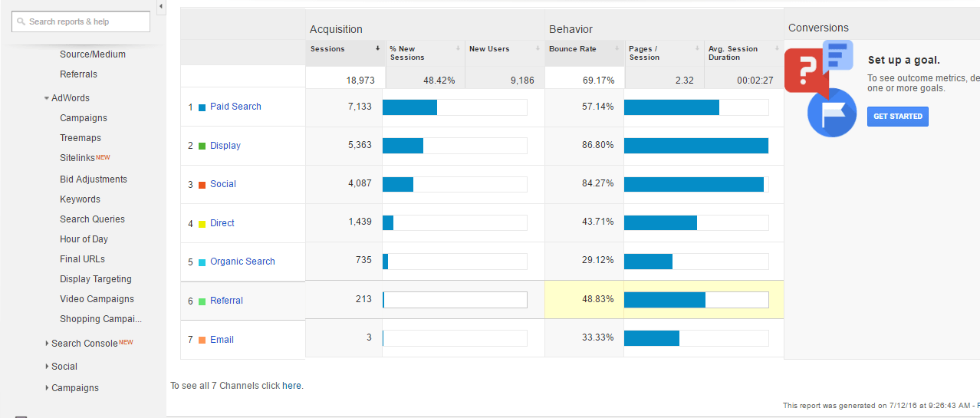Sort by the Sessions column header

click(x=345, y=52)
